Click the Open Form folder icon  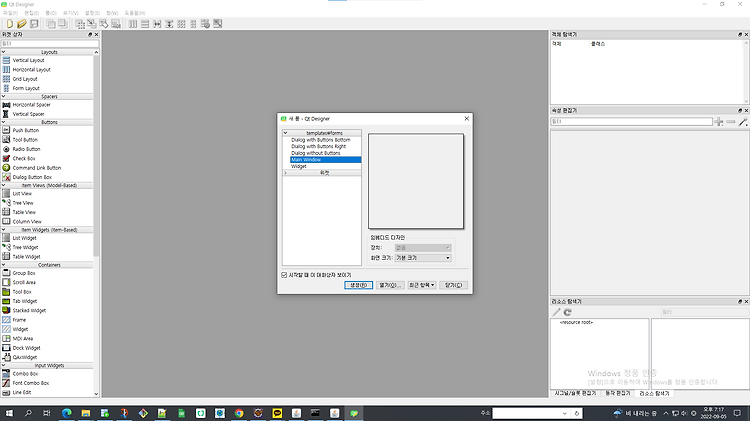coord(22,23)
